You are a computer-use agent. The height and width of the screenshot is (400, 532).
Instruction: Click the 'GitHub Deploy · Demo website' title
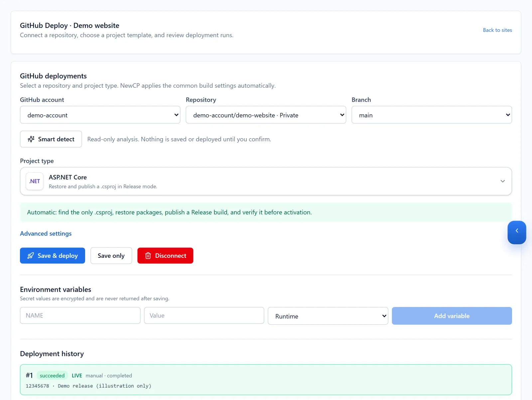point(69,26)
